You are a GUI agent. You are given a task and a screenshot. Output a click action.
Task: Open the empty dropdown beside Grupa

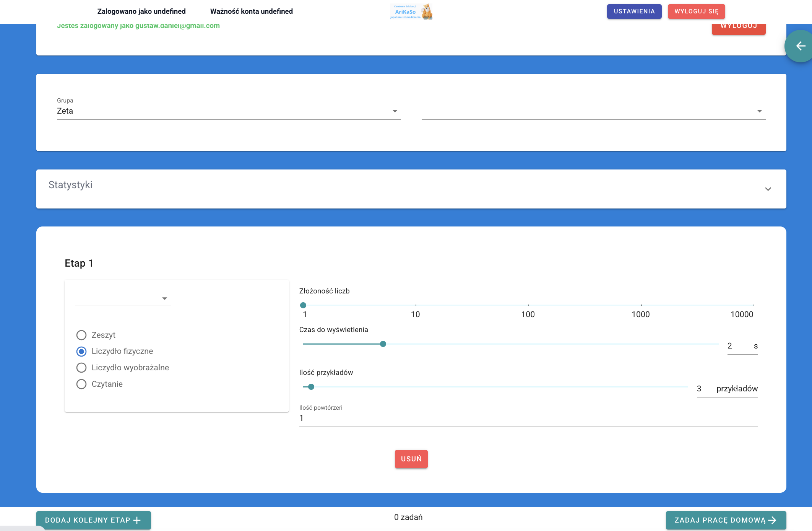pyautogui.click(x=593, y=111)
